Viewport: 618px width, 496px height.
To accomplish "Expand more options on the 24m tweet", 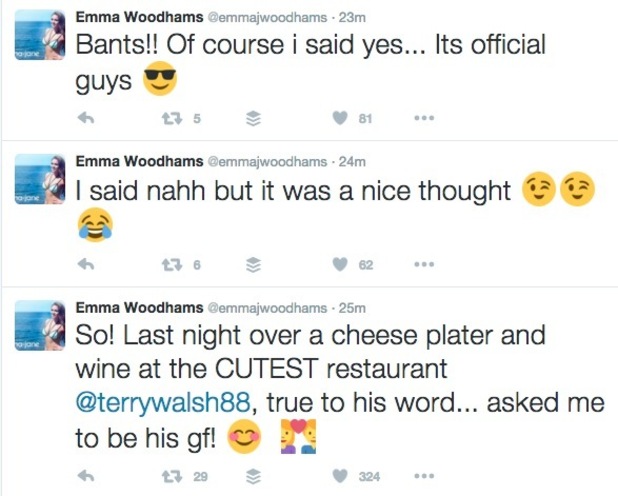I will [x=424, y=264].
